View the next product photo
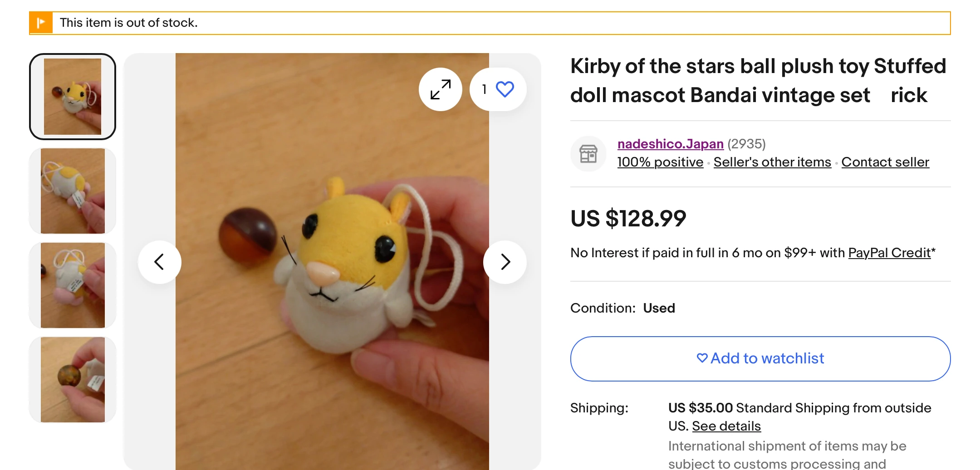The image size is (980, 470). click(505, 262)
